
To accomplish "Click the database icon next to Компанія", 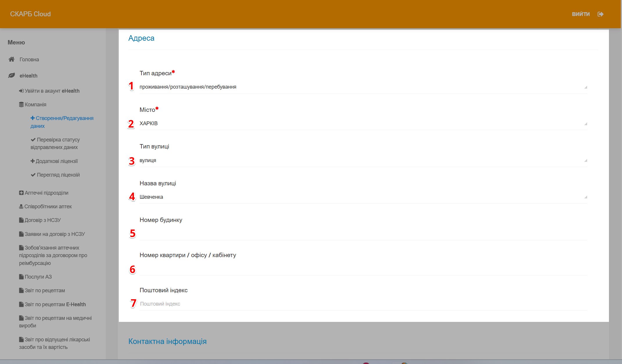I will pyautogui.click(x=21, y=105).
